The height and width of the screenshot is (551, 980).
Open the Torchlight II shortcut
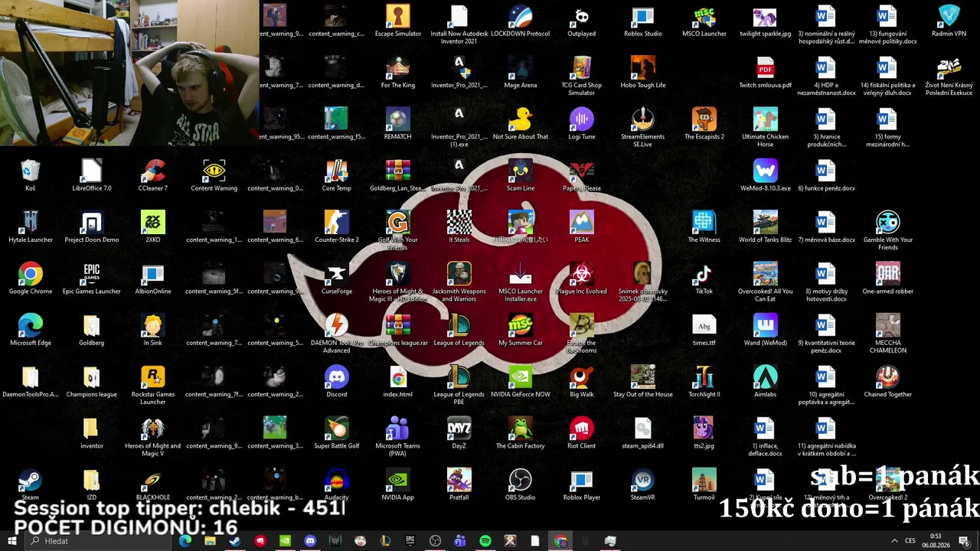(704, 377)
